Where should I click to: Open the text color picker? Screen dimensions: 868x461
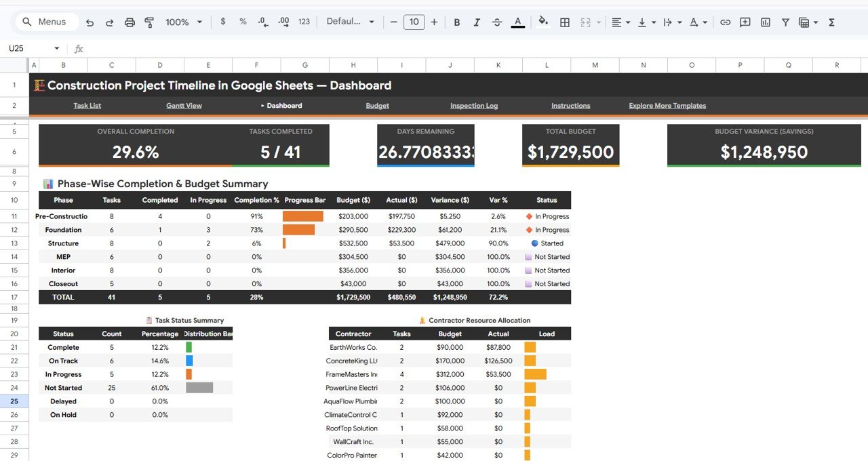pyautogui.click(x=517, y=22)
